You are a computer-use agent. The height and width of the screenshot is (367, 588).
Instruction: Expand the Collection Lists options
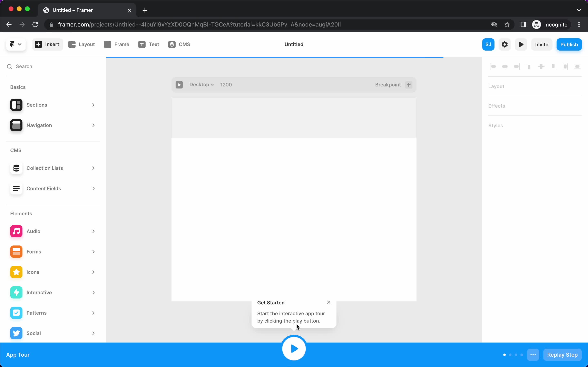coord(93,168)
